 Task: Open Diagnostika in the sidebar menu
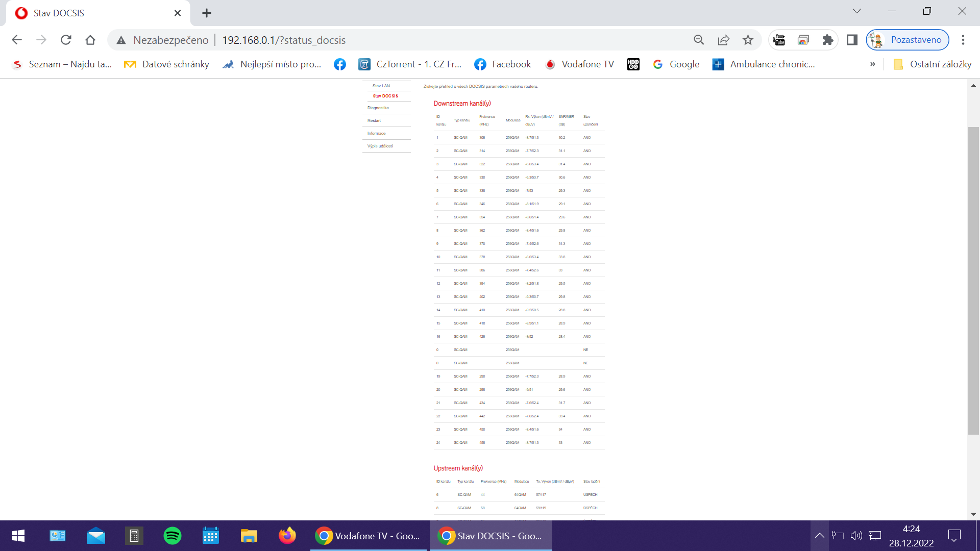point(378,108)
